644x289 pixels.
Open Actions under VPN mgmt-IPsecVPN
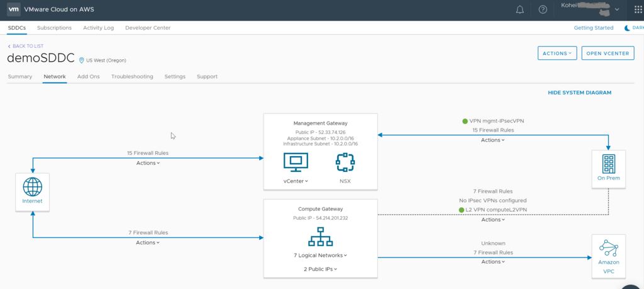tap(493, 140)
